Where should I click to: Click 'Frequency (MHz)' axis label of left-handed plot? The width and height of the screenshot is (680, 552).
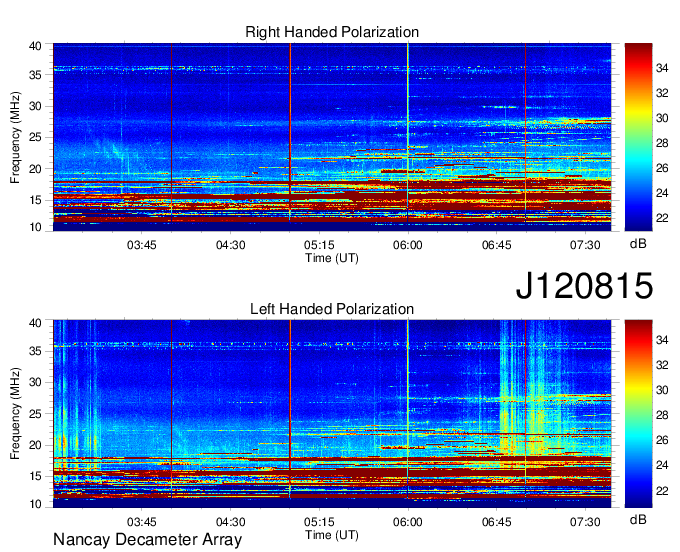click(15, 414)
